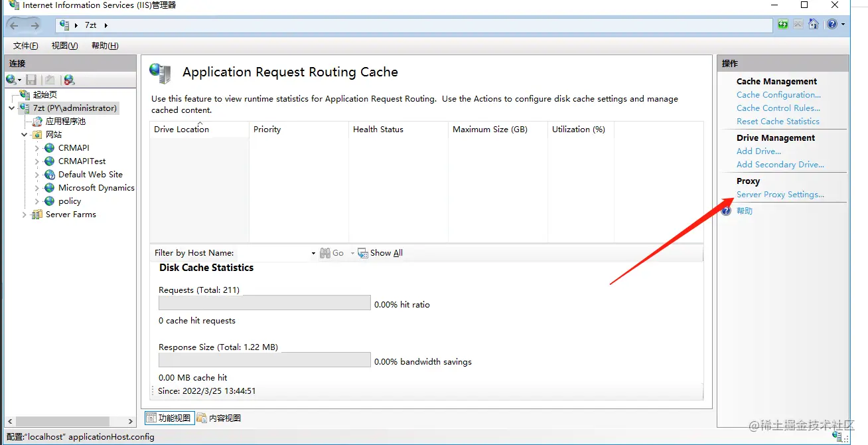Screen dimensions: 868x445
Task: Click the Filter by Host Name input
Action: (273, 253)
